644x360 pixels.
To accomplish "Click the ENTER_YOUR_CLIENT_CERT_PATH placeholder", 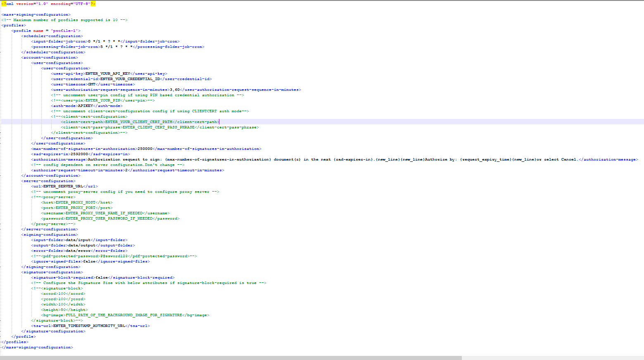I will click(139, 122).
